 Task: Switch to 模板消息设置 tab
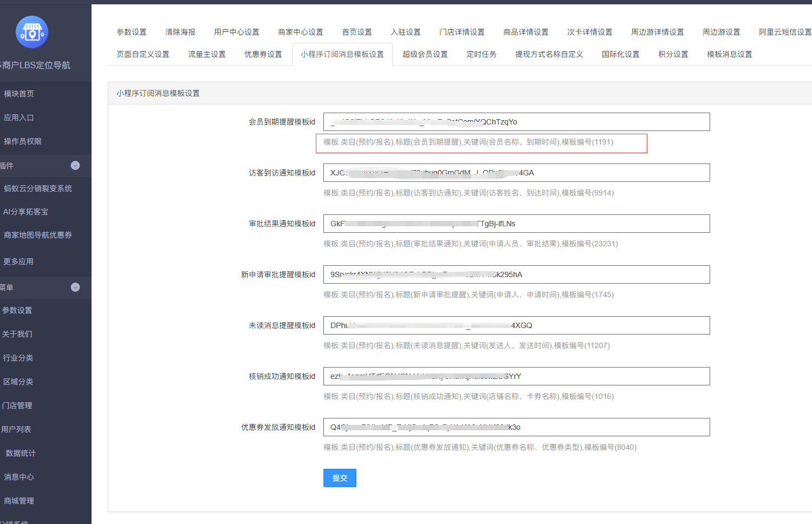730,54
